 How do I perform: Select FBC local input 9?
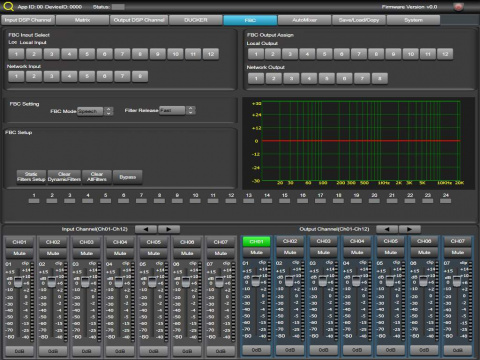pyautogui.click(x=158, y=54)
